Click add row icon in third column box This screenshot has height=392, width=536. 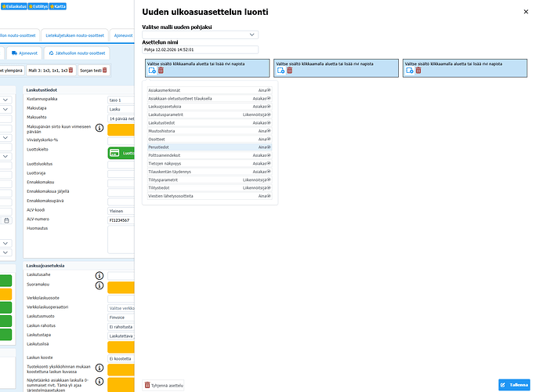(408, 71)
